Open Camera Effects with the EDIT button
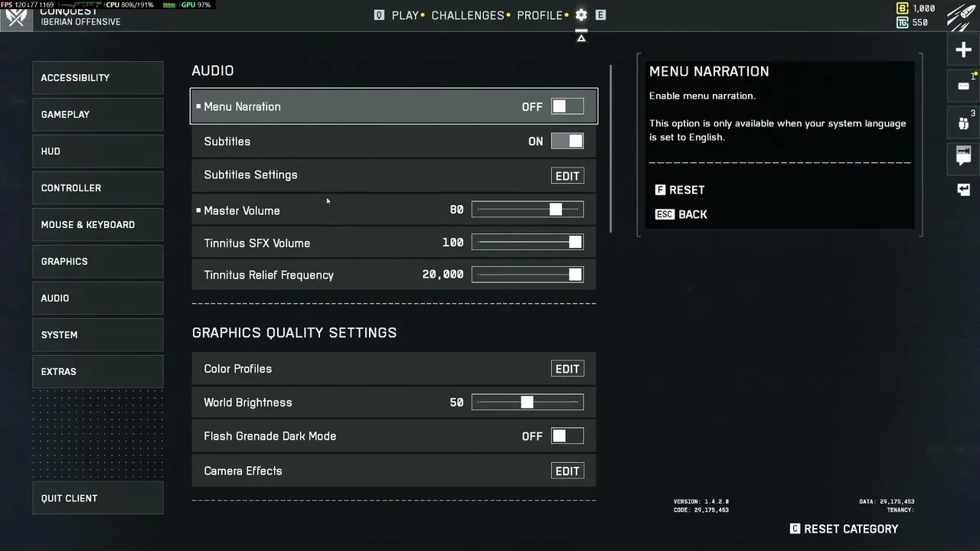 pos(567,471)
